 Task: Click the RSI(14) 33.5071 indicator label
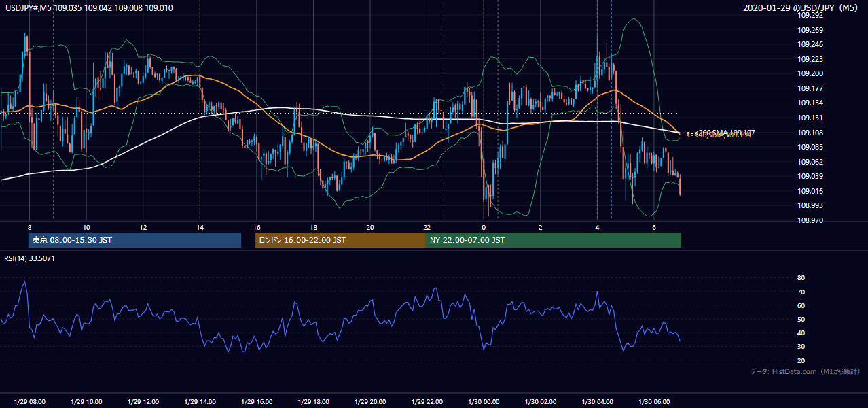[x=30, y=258]
